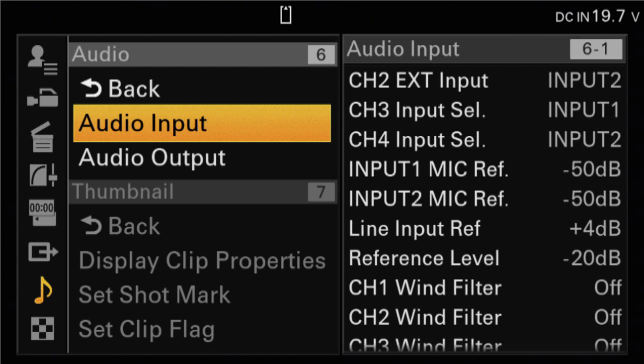Open the Thumbnail checkerboard icon
Image resolution: width=644 pixels, height=364 pixels.
pos(43,329)
